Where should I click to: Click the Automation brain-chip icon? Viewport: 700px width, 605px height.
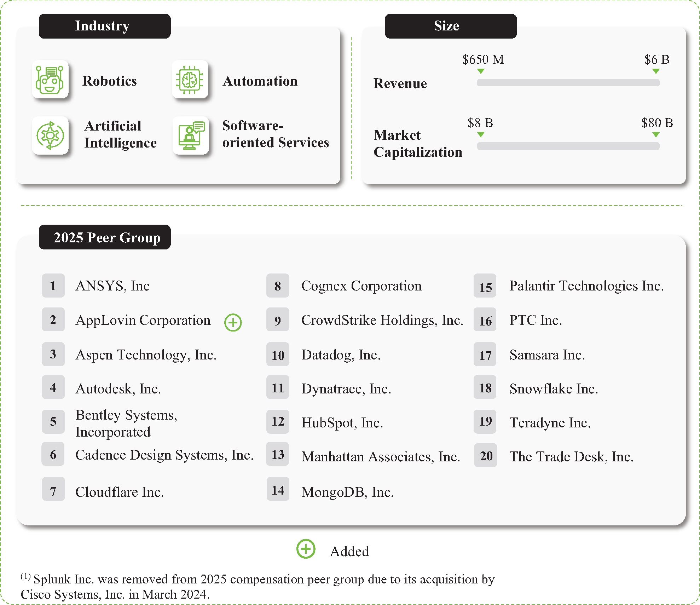[190, 80]
